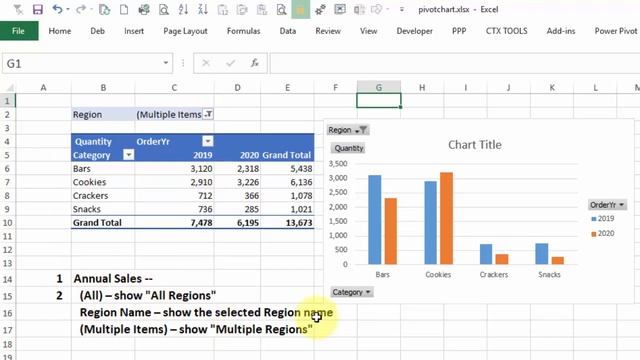The width and height of the screenshot is (640, 360).
Task: Open the Customize Quick Access Toolbar dropdown
Action: [402, 9]
